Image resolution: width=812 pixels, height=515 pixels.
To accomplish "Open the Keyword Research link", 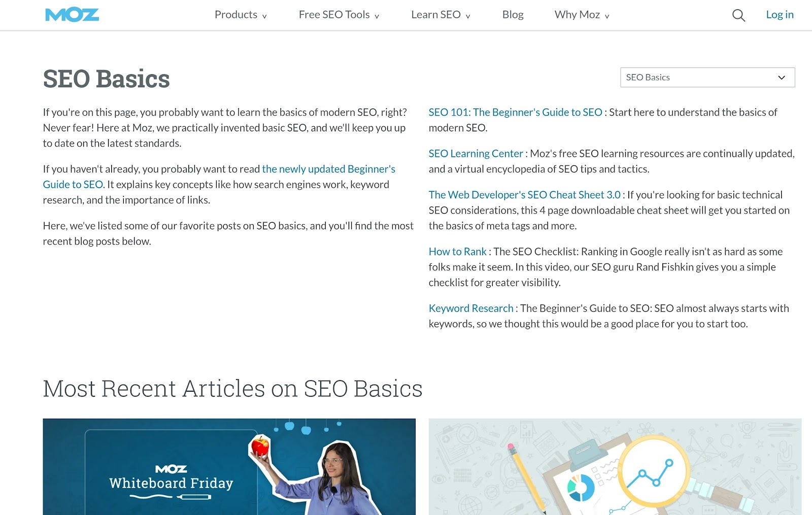I will (x=471, y=308).
